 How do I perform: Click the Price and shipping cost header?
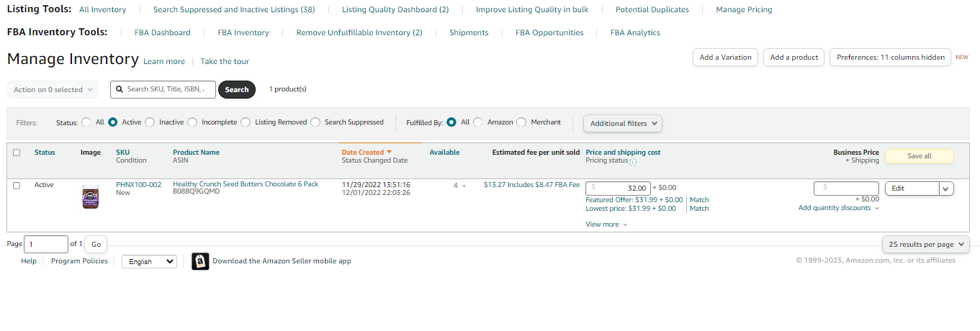[x=623, y=153]
